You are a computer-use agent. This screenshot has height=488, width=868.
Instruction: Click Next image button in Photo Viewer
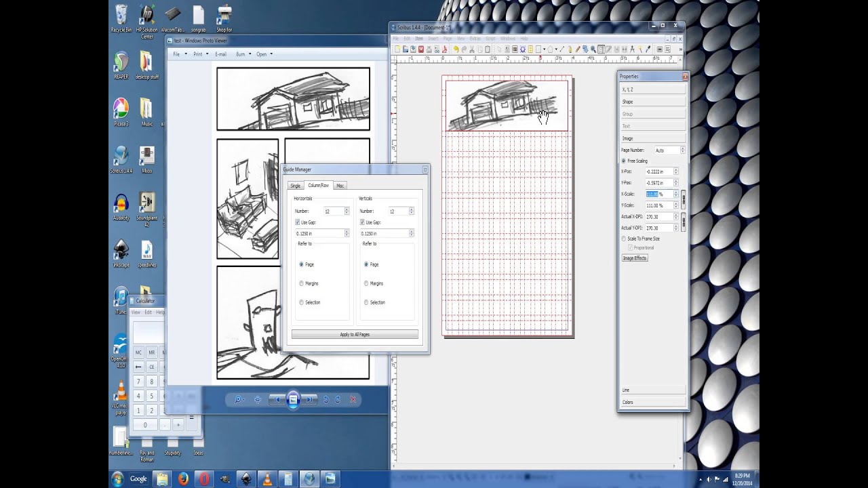pos(309,400)
